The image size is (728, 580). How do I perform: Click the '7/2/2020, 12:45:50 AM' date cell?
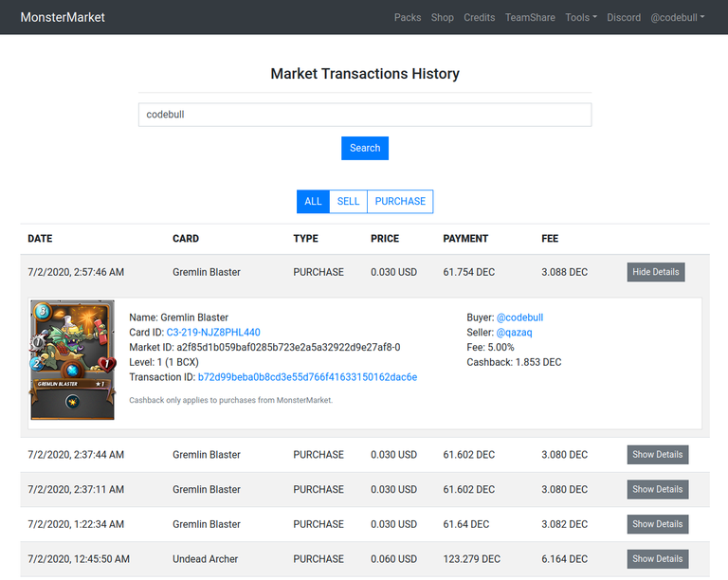79,559
